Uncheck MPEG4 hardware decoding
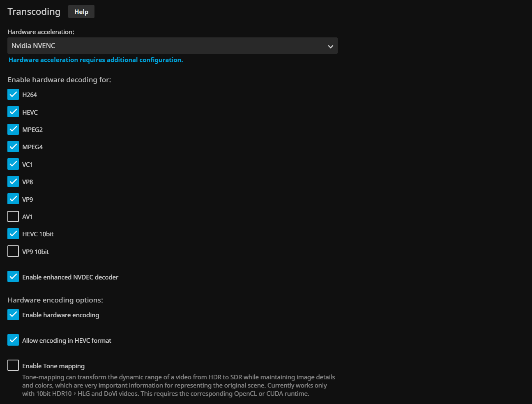This screenshot has height=404, width=532. tap(13, 147)
